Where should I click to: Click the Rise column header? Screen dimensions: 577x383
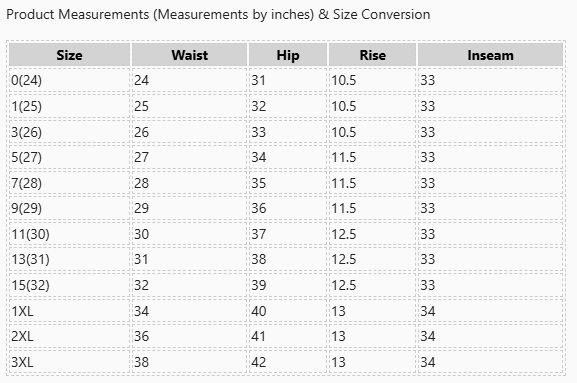[372, 55]
